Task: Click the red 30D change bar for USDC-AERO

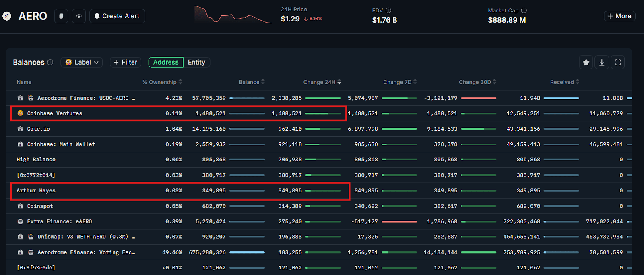Action: [x=479, y=98]
